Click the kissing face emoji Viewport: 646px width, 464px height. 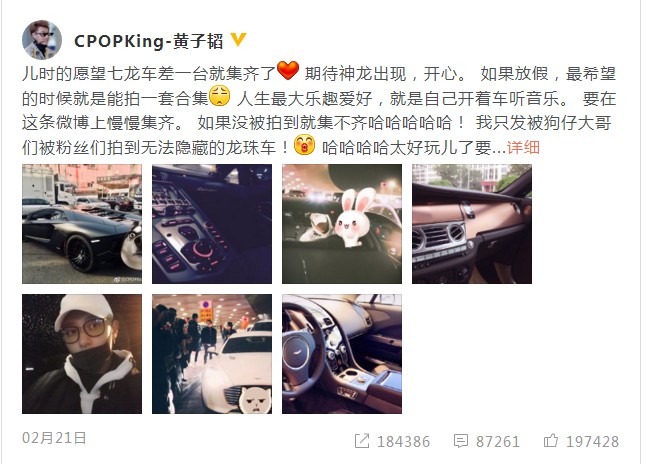304,145
